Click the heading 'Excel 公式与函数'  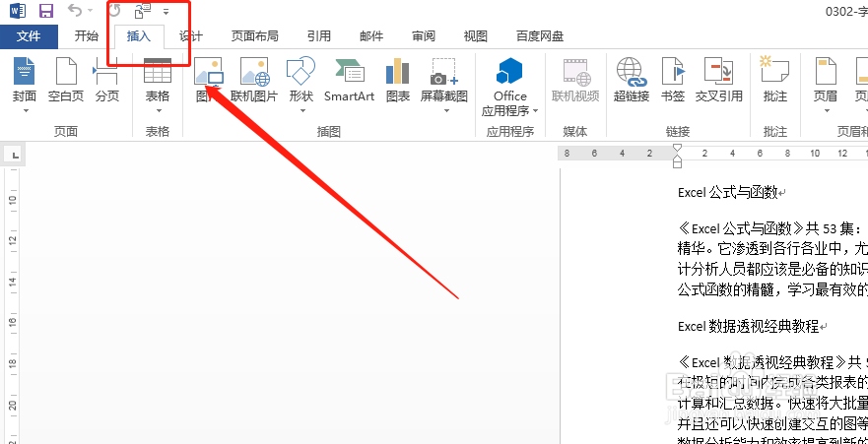tap(728, 192)
